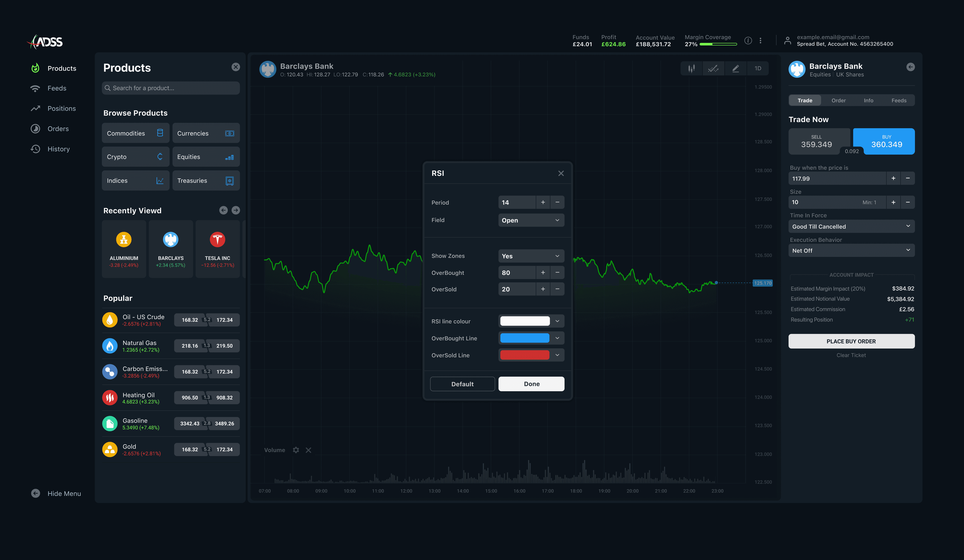Pick the OverBought Line blue colour swatch
Image resolution: width=964 pixels, height=560 pixels.
(x=524, y=338)
